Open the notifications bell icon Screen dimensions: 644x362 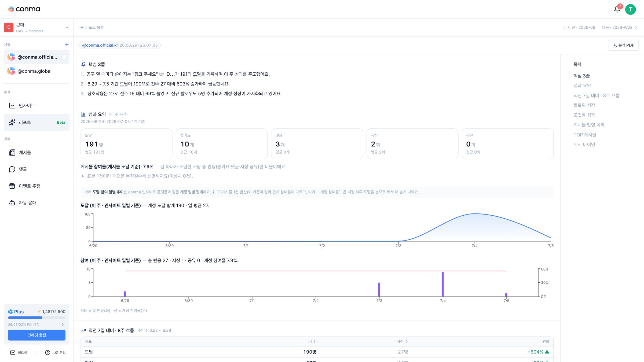(617, 9)
